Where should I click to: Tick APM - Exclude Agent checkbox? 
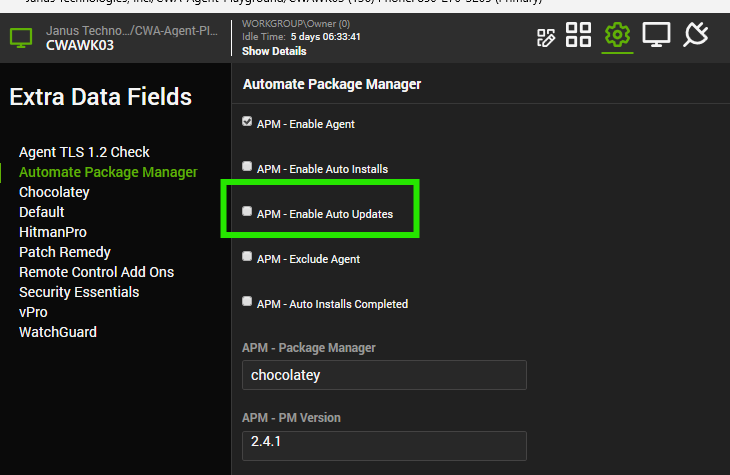coord(247,256)
